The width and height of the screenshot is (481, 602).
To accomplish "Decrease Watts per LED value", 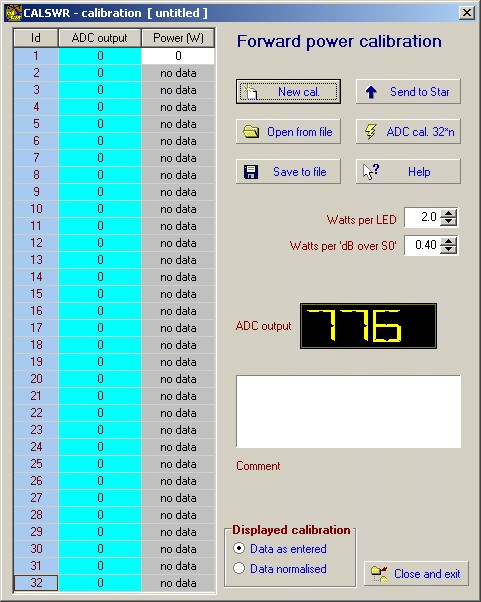I will [448, 222].
